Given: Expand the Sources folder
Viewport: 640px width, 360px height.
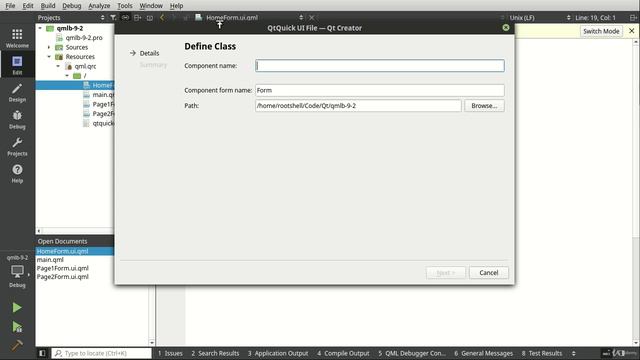Looking at the screenshot, I should pyautogui.click(x=49, y=47).
